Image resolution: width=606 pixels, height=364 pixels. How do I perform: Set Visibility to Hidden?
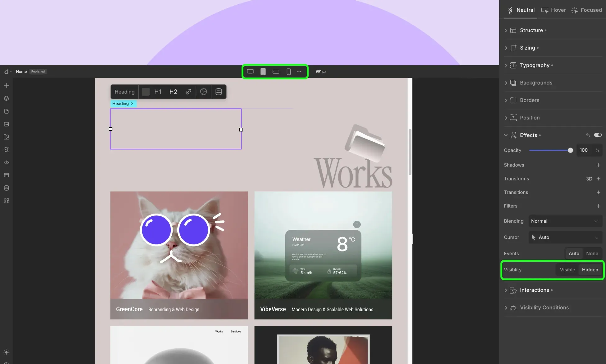590,270
